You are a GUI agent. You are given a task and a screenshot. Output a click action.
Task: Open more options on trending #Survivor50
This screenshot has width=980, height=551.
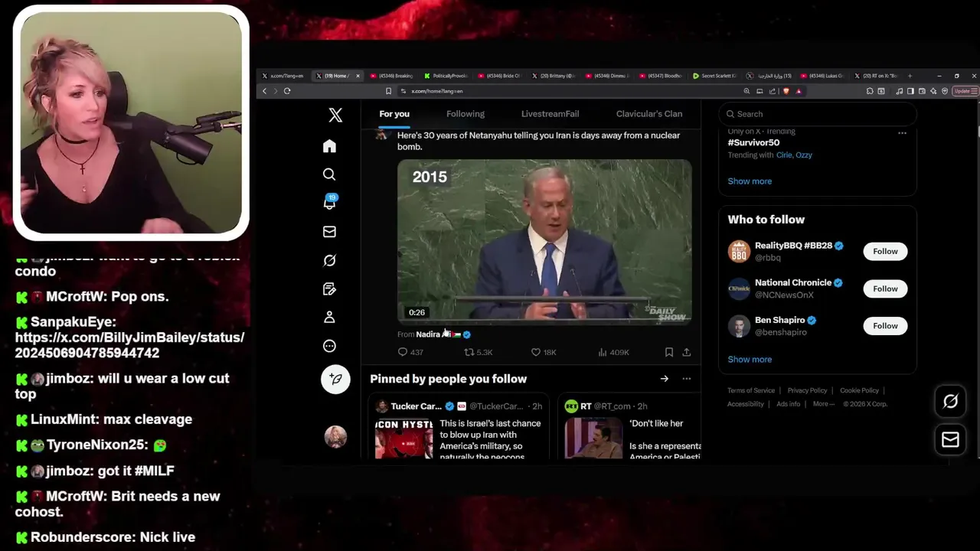click(902, 133)
